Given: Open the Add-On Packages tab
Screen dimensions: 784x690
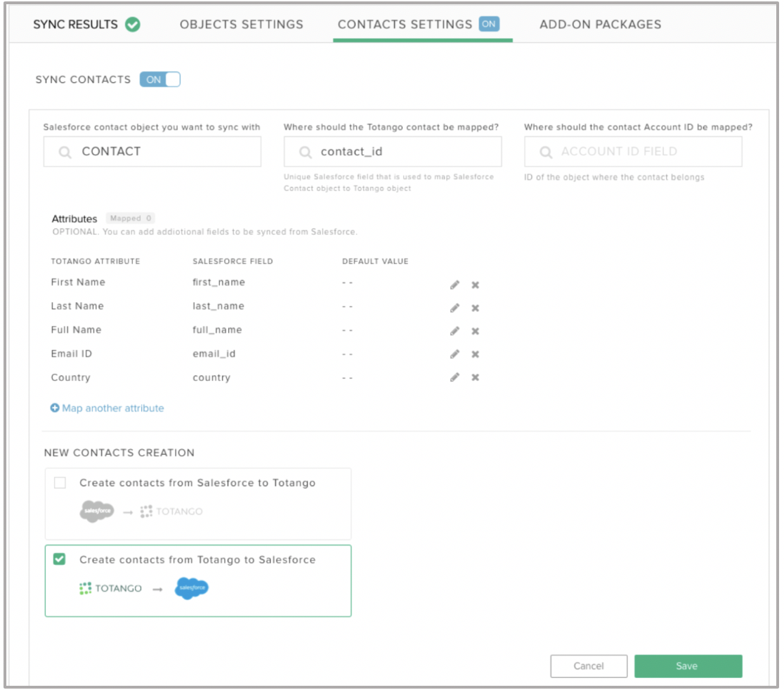Looking at the screenshot, I should [x=600, y=25].
